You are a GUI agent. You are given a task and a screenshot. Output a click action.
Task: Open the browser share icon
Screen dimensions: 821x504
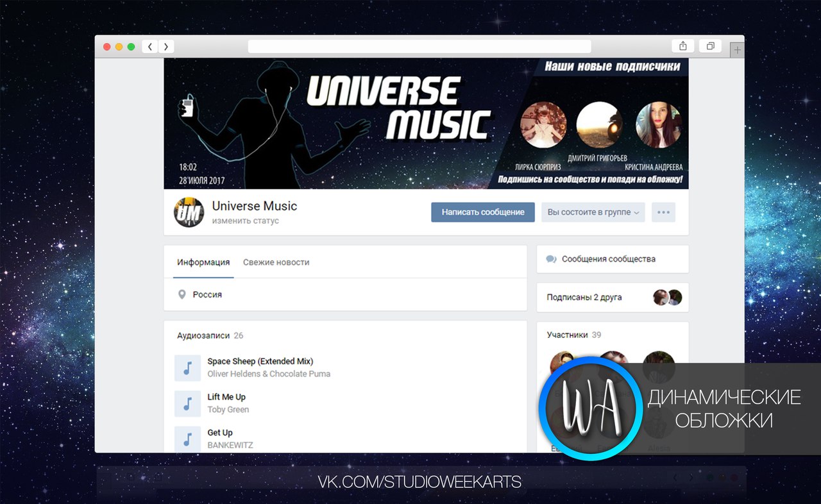coord(682,46)
